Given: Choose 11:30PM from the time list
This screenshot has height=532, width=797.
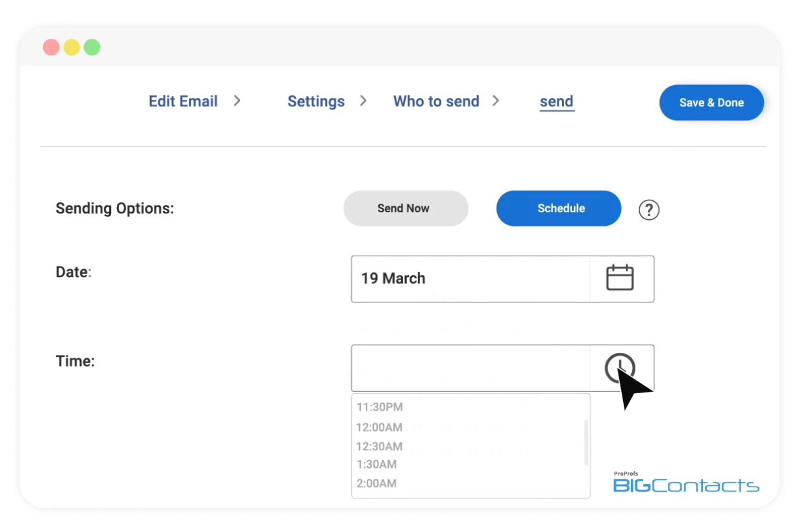Looking at the screenshot, I should coord(380,407).
